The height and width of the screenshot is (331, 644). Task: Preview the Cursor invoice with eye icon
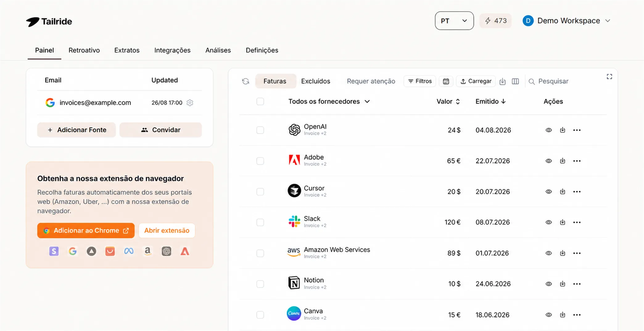549,192
